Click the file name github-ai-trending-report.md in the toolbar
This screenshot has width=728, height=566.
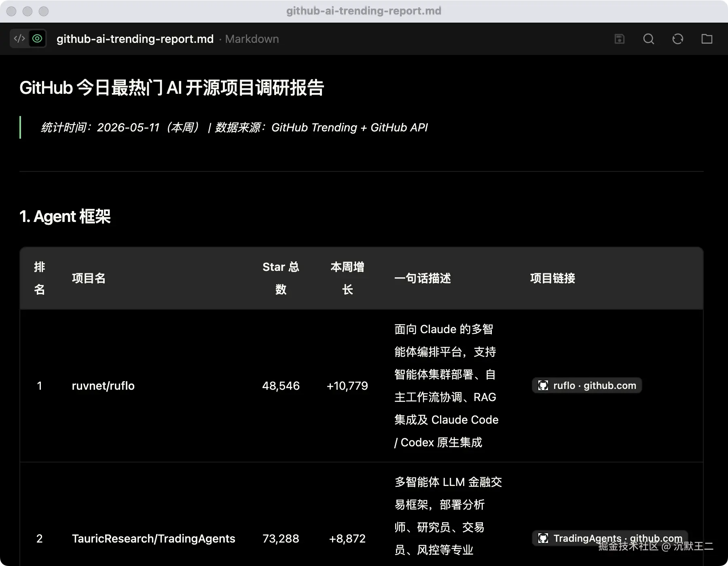[x=135, y=39]
